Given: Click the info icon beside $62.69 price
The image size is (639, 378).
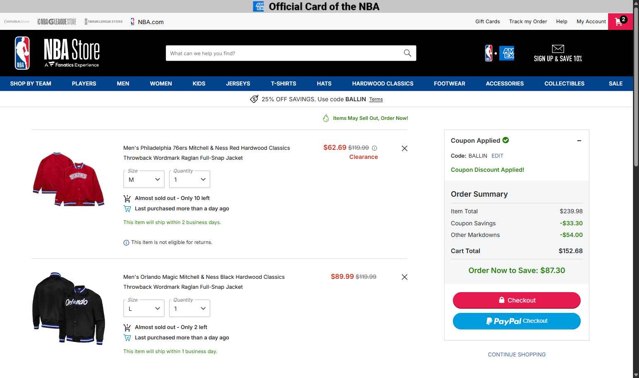Looking at the screenshot, I should pos(374,148).
